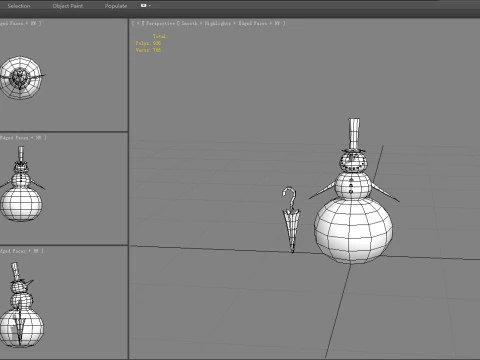Screen dimensions: 480x360
Task: Select the snowman's head sphere in Perspective view
Action: (x=353, y=162)
